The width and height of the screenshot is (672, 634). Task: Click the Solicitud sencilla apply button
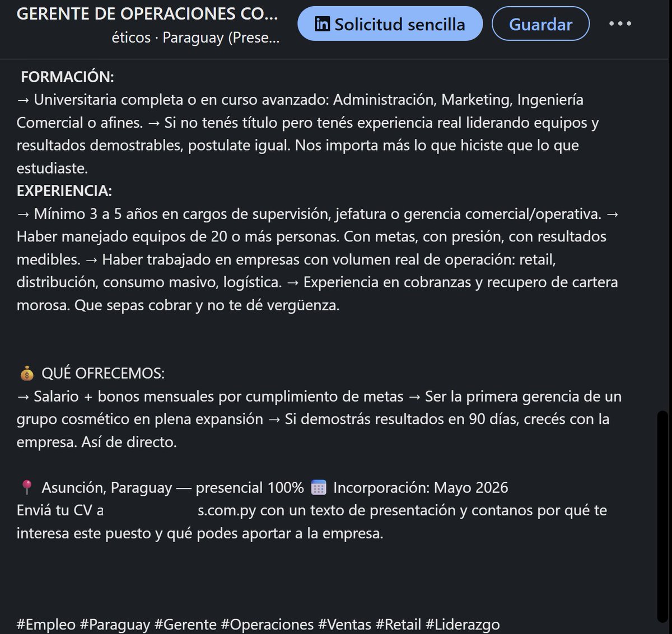coord(390,24)
